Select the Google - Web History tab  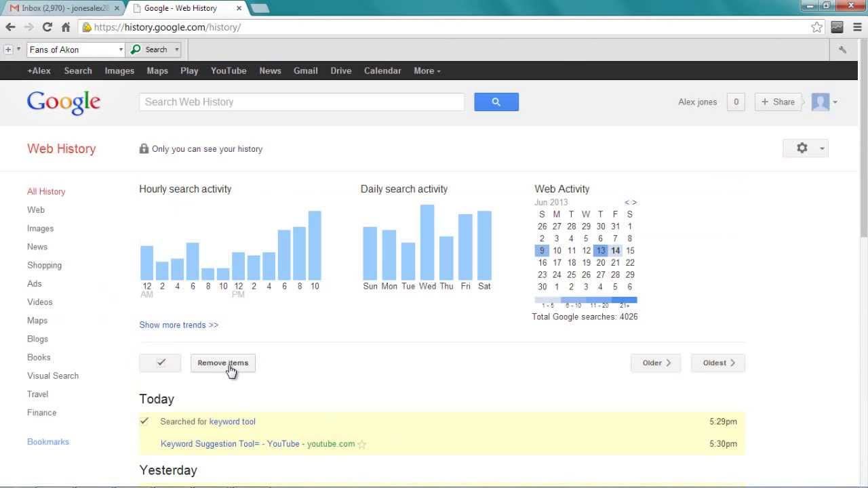click(x=185, y=8)
